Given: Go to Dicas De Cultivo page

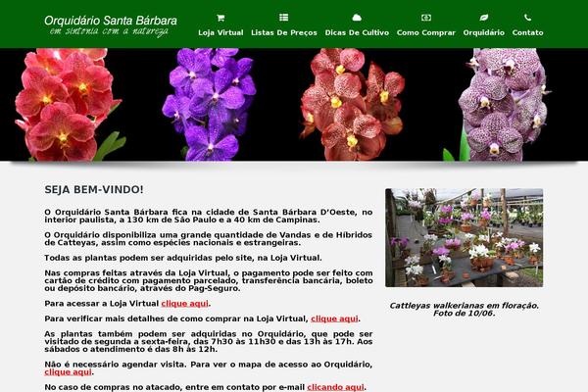Looking at the screenshot, I should point(357,32).
